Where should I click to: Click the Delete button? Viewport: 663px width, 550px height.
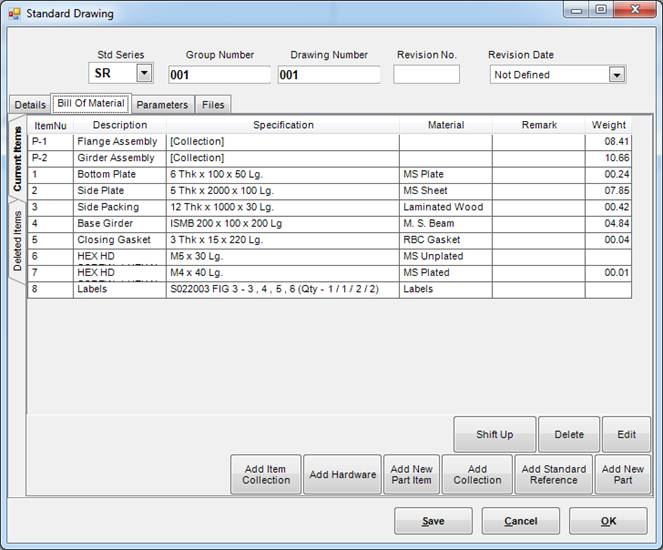(x=568, y=435)
